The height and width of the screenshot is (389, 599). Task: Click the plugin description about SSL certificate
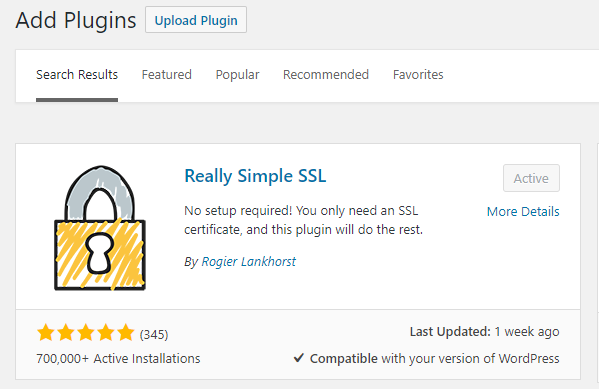pyautogui.click(x=303, y=220)
